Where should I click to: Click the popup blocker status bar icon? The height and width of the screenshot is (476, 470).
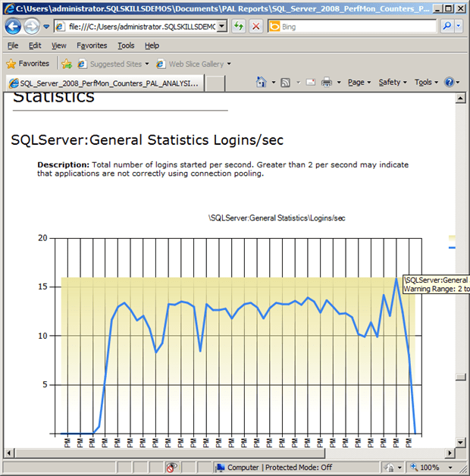171,468
